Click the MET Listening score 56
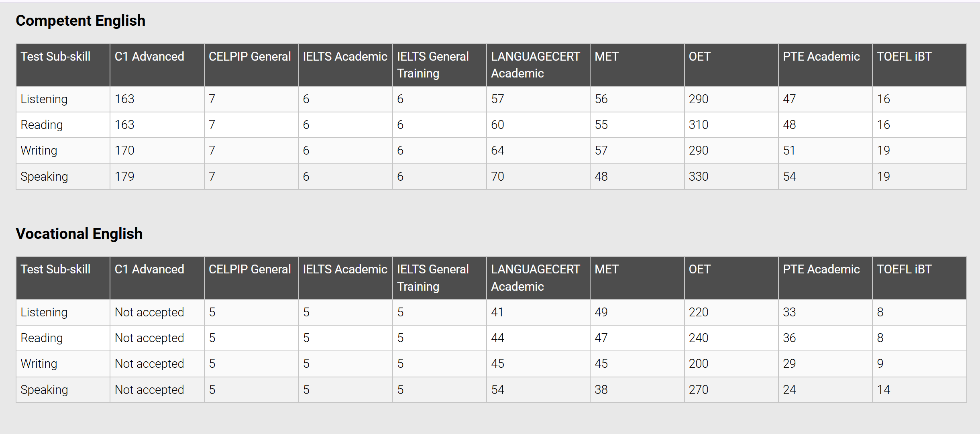Viewport: 980px width, 434px height. (x=601, y=99)
